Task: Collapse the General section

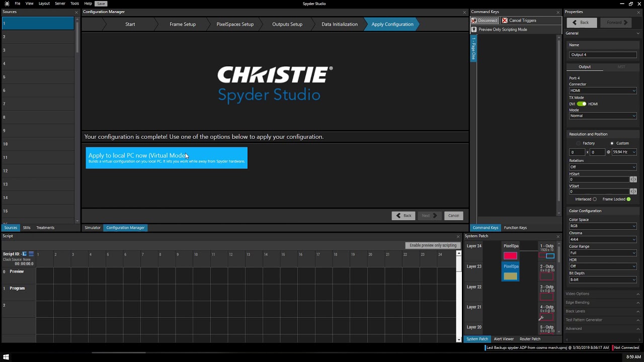Action: pos(603,33)
